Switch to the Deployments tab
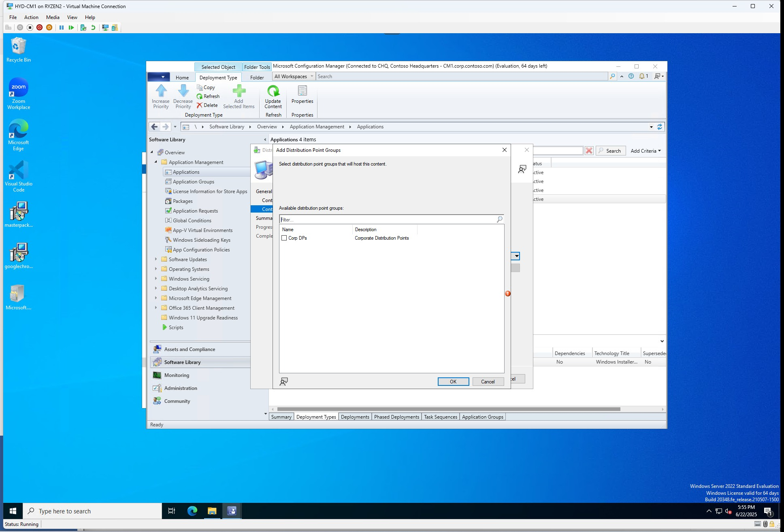This screenshot has height=532, width=784. (x=355, y=417)
